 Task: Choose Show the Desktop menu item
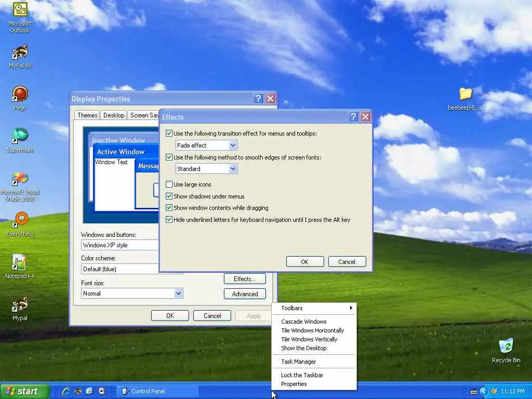(x=314, y=348)
